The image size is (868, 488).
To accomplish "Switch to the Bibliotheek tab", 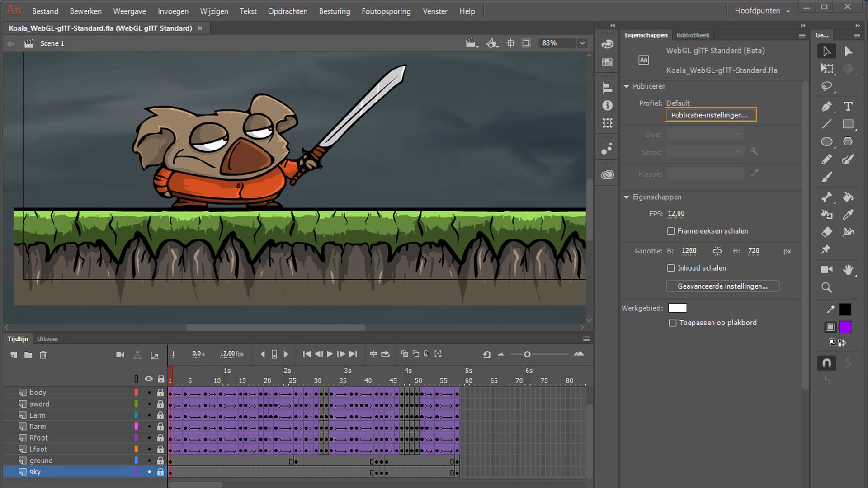I will pos(693,35).
